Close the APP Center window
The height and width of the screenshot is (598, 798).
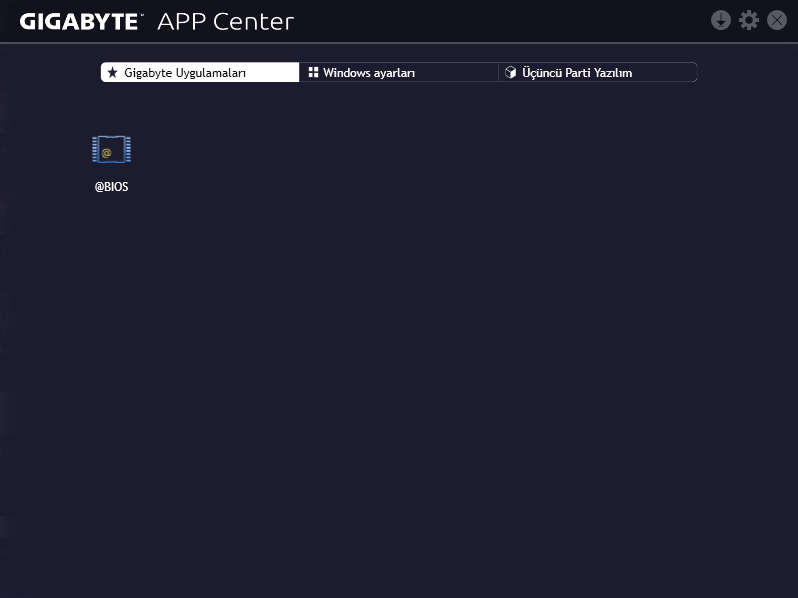tap(777, 20)
